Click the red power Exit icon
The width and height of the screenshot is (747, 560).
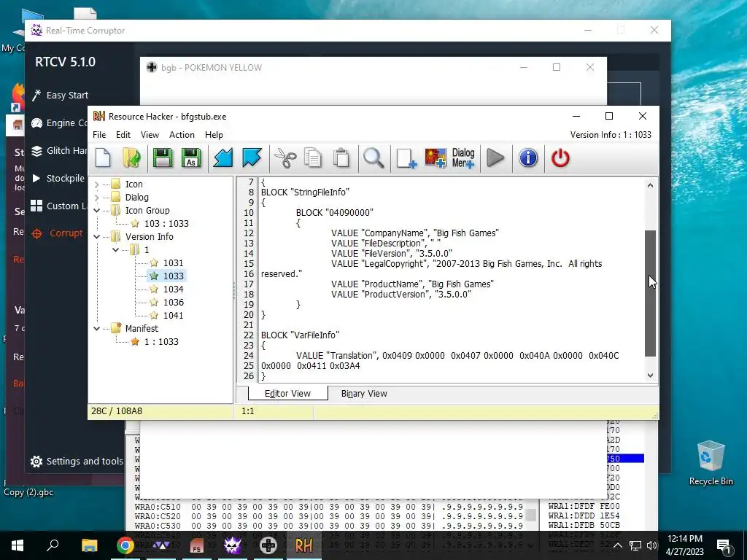tap(560, 158)
